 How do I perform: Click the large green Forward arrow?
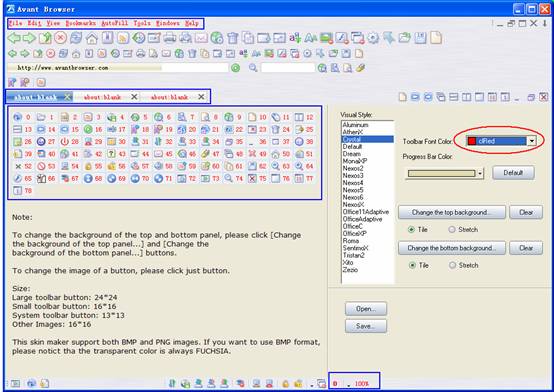point(29,38)
